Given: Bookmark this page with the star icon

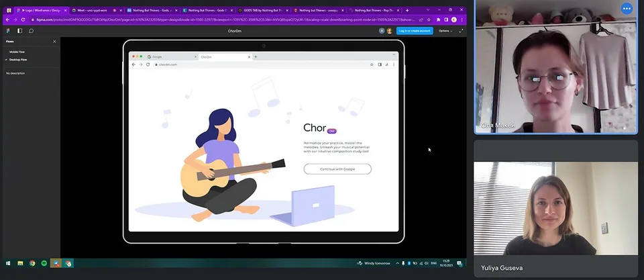Looking at the screenshot, I should point(429,19).
